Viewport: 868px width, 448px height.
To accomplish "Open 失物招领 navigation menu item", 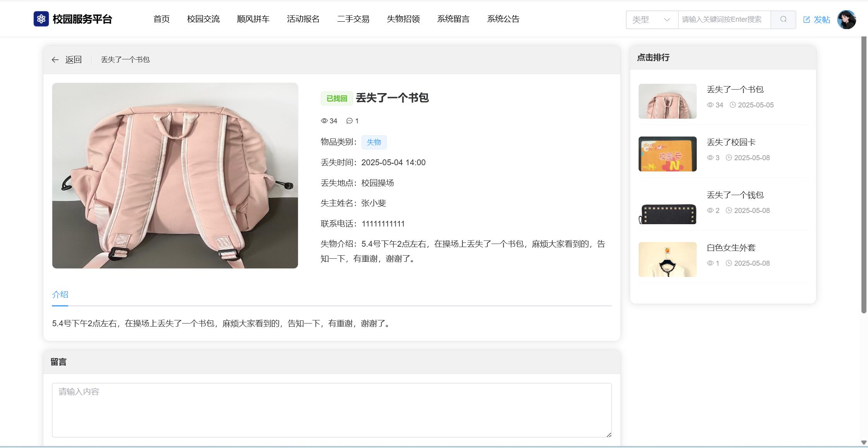I will [x=403, y=19].
